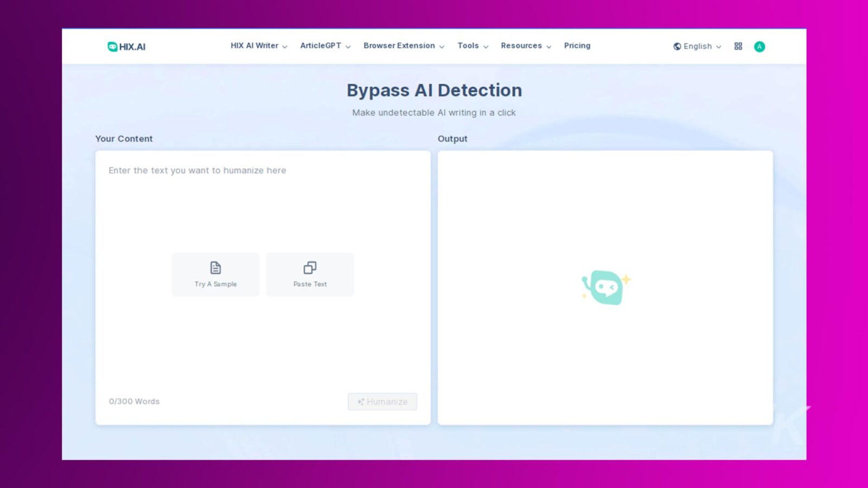
Task: Expand the ArticleGPT dropdown chevron
Action: 348,47
